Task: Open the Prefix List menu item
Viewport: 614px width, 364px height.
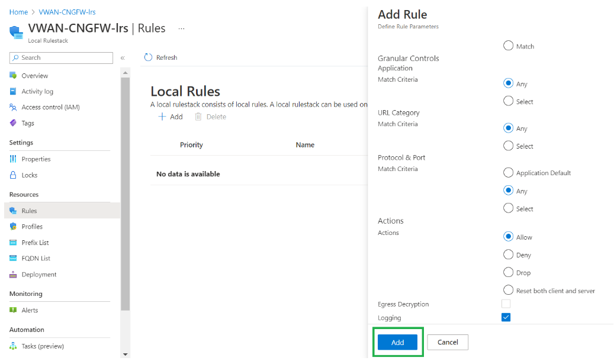Action: coord(35,243)
